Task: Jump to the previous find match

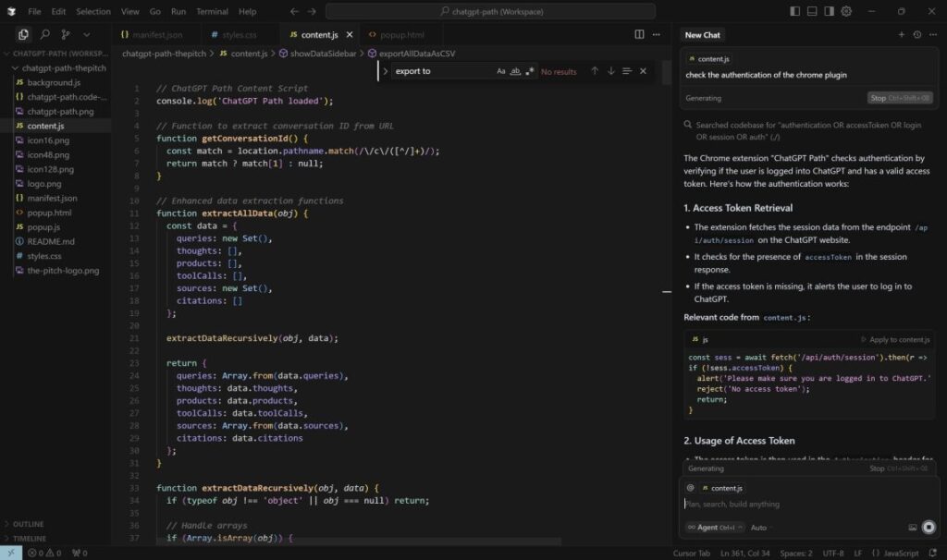Action: click(x=595, y=71)
